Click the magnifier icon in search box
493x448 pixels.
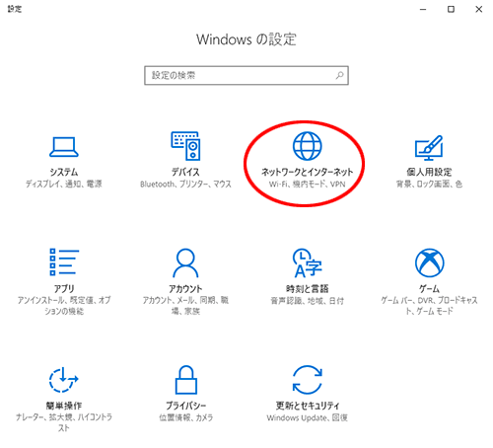tap(339, 75)
